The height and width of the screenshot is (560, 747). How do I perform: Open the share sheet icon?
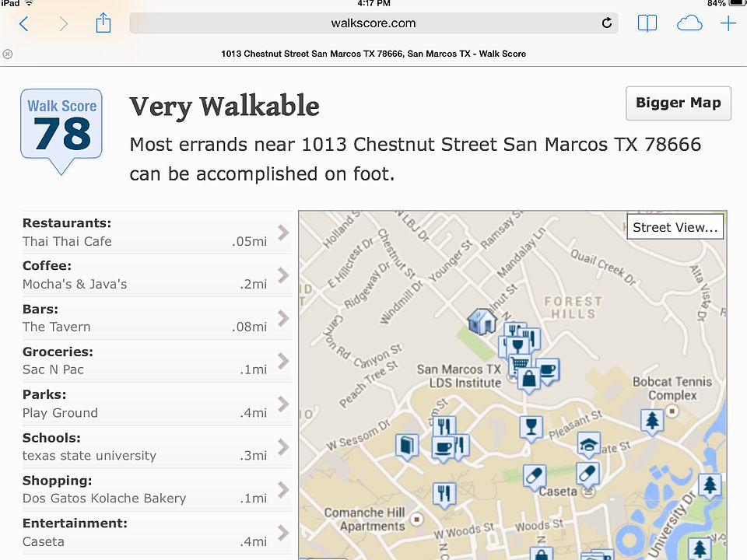pos(103,23)
